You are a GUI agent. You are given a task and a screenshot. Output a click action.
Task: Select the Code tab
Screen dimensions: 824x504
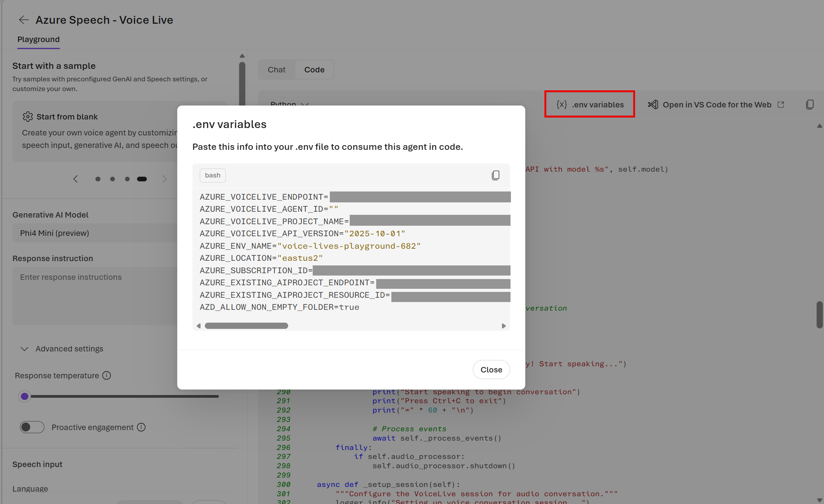click(x=314, y=69)
